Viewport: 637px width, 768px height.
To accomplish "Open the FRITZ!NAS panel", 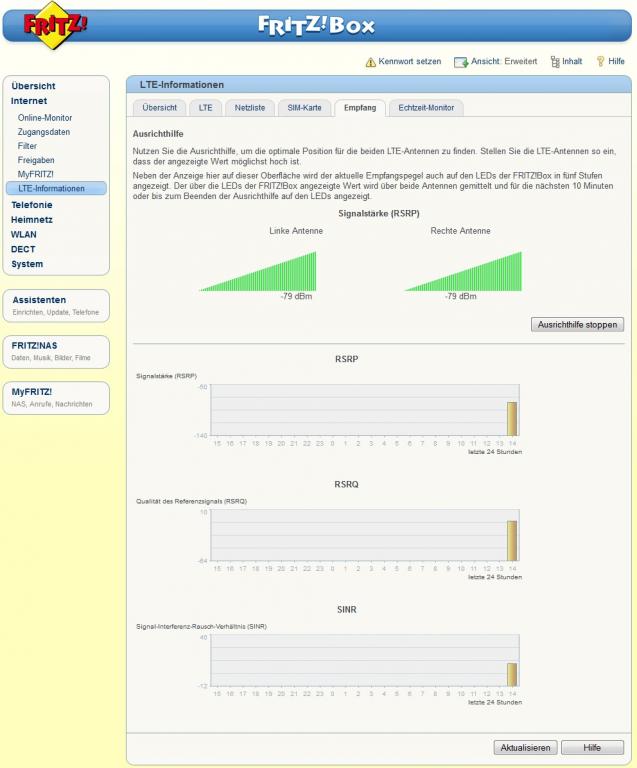I will click(x=56, y=352).
